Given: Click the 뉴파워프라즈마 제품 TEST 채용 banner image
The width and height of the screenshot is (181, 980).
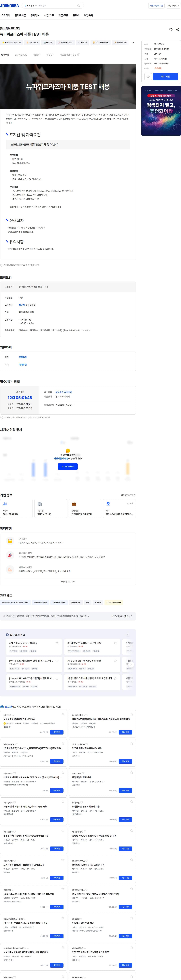Looking at the screenshot, I should click(x=68, y=87).
